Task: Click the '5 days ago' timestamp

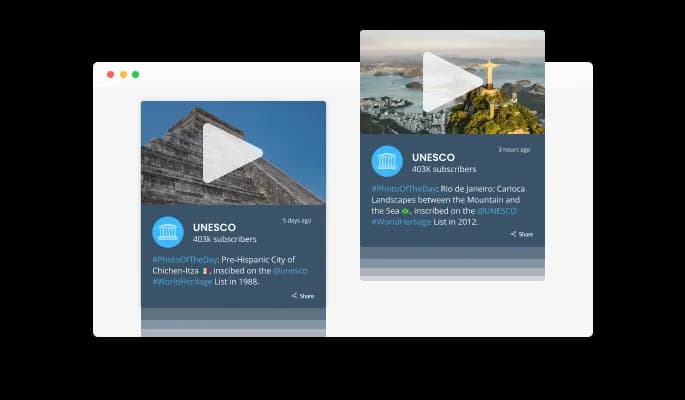Action: (x=297, y=221)
